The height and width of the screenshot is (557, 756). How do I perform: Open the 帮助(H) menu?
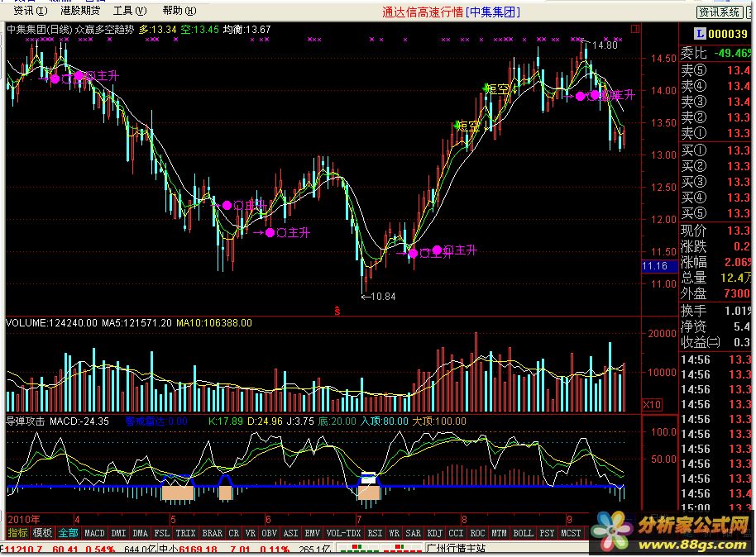[x=179, y=11]
